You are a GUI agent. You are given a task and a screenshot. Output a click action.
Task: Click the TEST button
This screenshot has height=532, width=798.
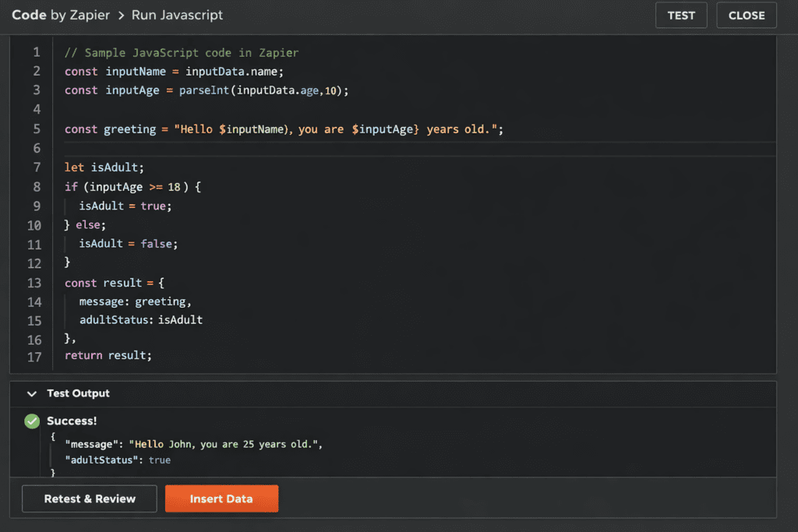(681, 16)
